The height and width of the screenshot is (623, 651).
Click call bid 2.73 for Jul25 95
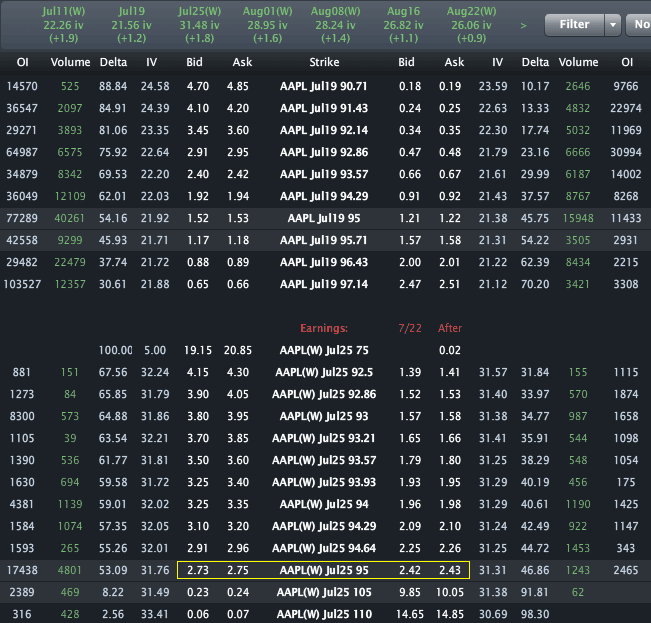(198, 570)
